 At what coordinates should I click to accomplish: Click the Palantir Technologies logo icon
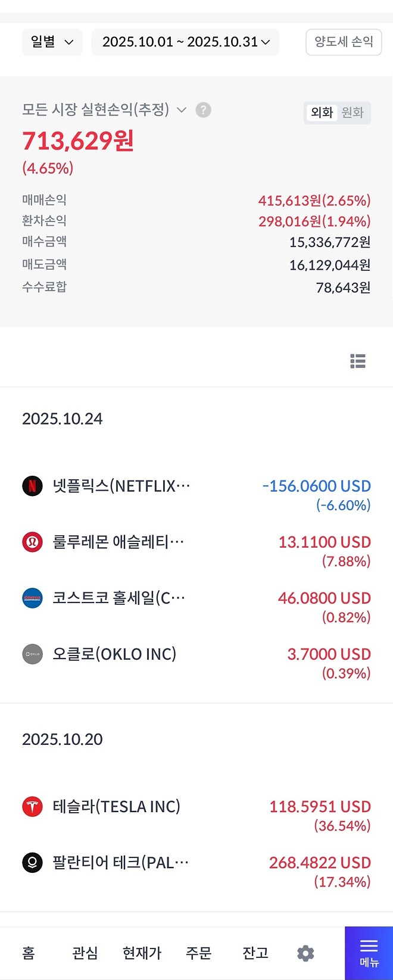[32, 863]
